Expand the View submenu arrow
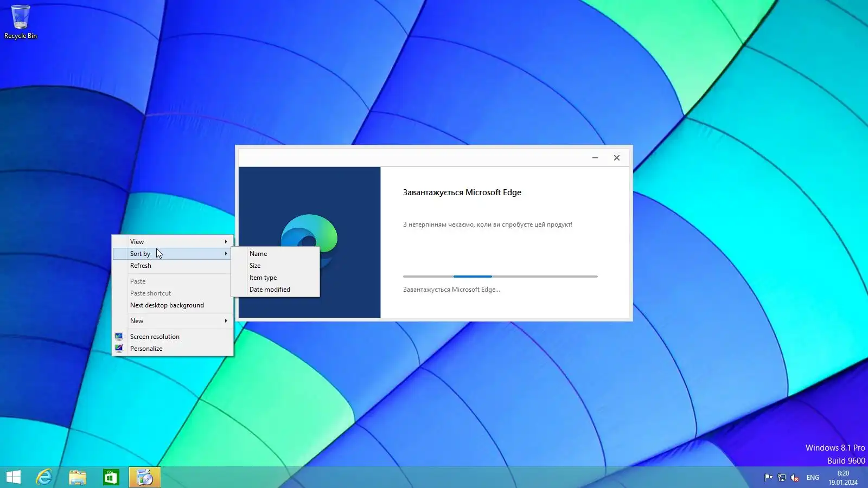868x488 pixels. tap(226, 242)
